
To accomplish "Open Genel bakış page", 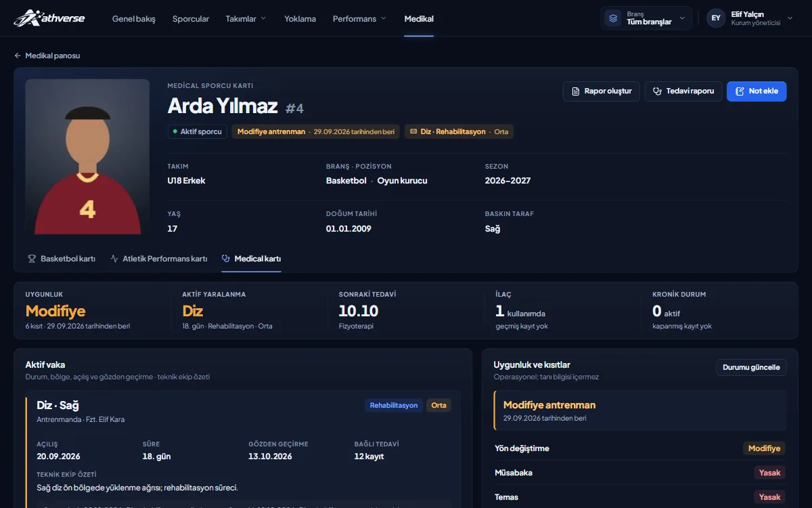I will point(134,19).
